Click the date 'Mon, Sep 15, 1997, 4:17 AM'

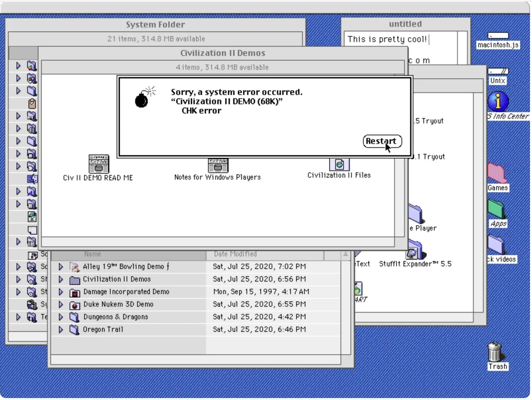pos(261,292)
